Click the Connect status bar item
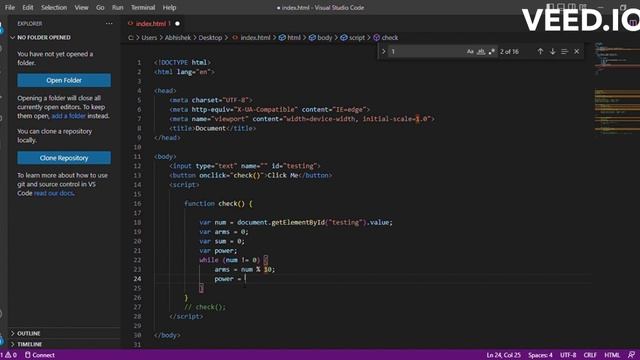This screenshot has width=640, height=360. 40,355
